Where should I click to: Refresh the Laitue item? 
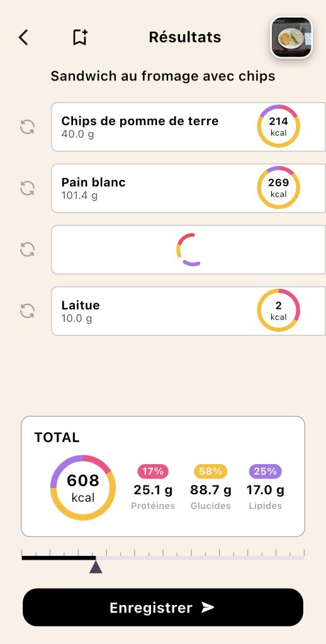tap(28, 311)
